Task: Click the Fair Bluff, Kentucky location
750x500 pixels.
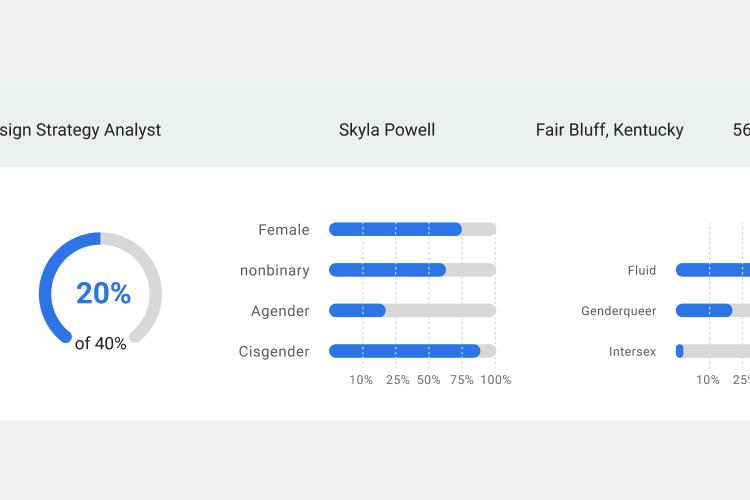Action: tap(609, 130)
